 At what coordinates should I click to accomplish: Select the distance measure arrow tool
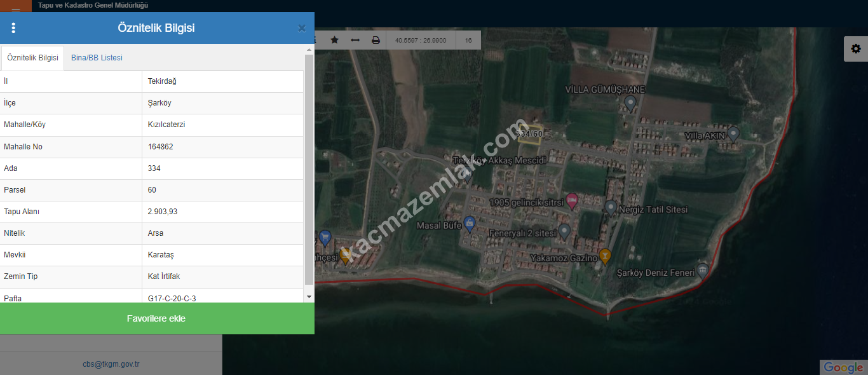pyautogui.click(x=355, y=40)
